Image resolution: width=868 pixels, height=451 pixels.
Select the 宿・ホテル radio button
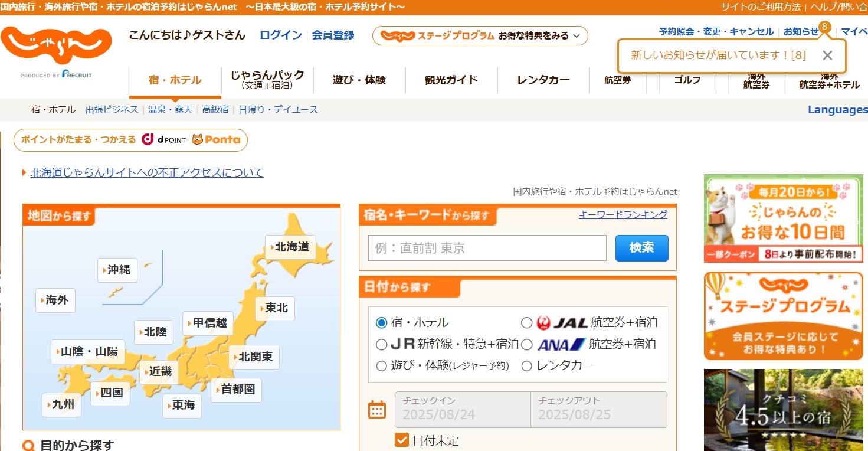pyautogui.click(x=381, y=323)
